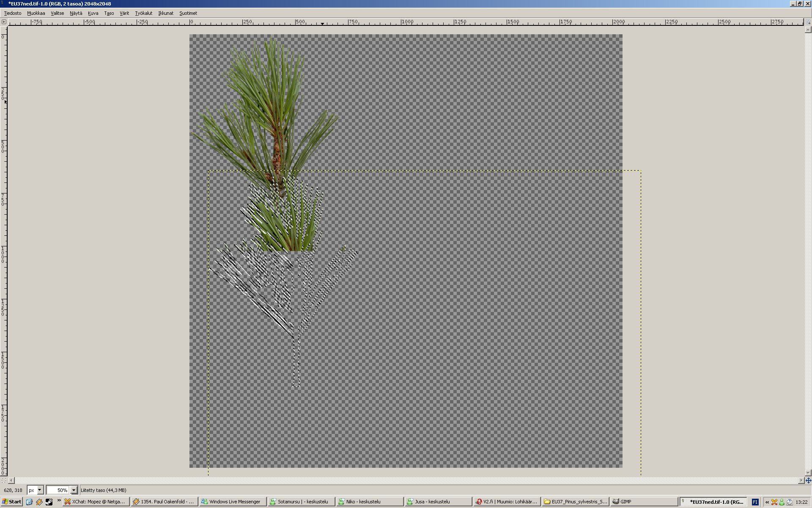
Task: Click the XChat tray icon
Action: click(x=774, y=502)
